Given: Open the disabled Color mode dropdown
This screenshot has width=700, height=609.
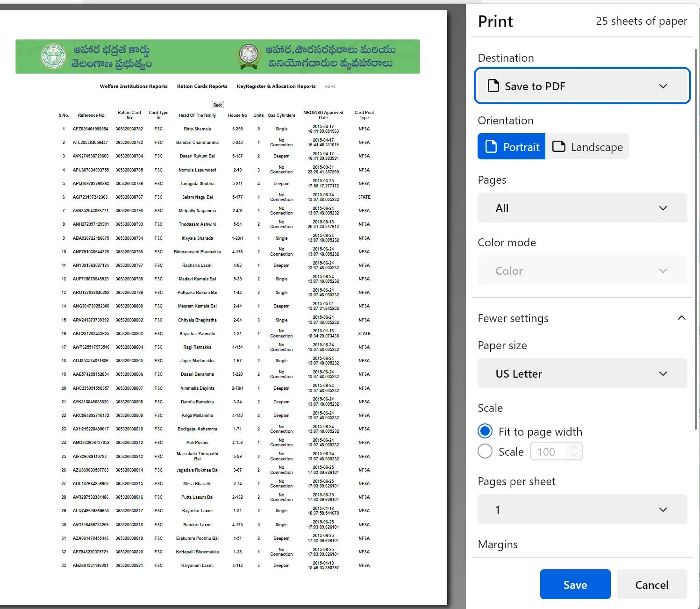Looking at the screenshot, I should pyautogui.click(x=582, y=270).
